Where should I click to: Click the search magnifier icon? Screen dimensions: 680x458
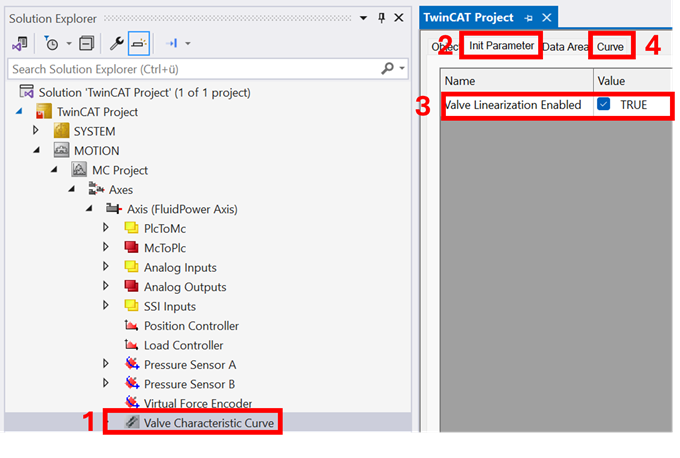(x=387, y=69)
